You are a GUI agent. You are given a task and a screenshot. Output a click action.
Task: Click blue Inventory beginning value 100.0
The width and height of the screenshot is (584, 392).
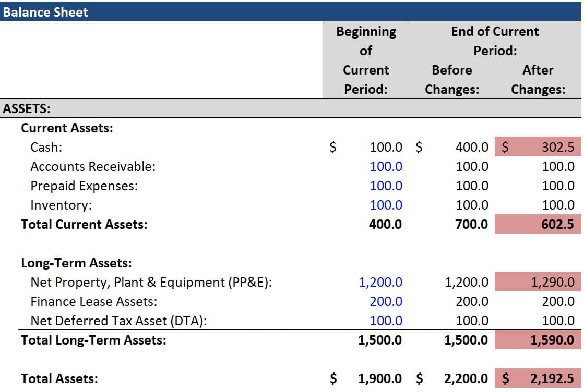click(x=386, y=205)
